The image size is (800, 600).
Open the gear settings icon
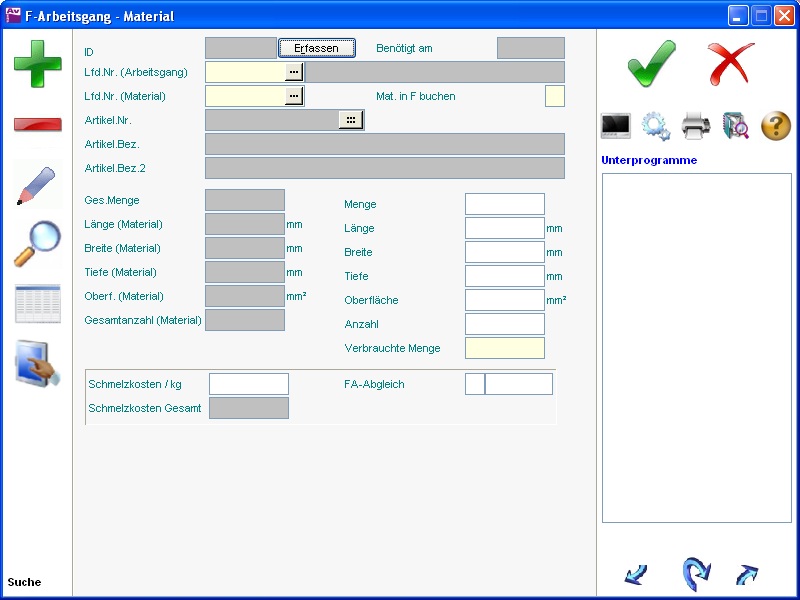click(656, 126)
